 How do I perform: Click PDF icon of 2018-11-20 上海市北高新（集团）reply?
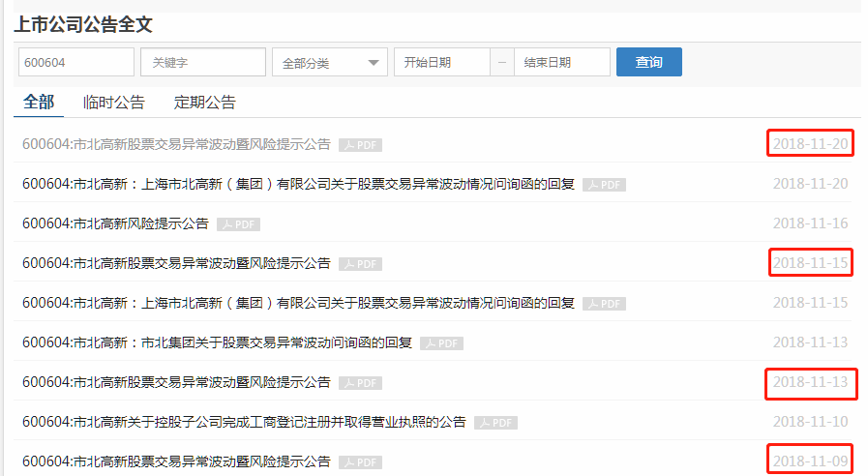[604, 185]
